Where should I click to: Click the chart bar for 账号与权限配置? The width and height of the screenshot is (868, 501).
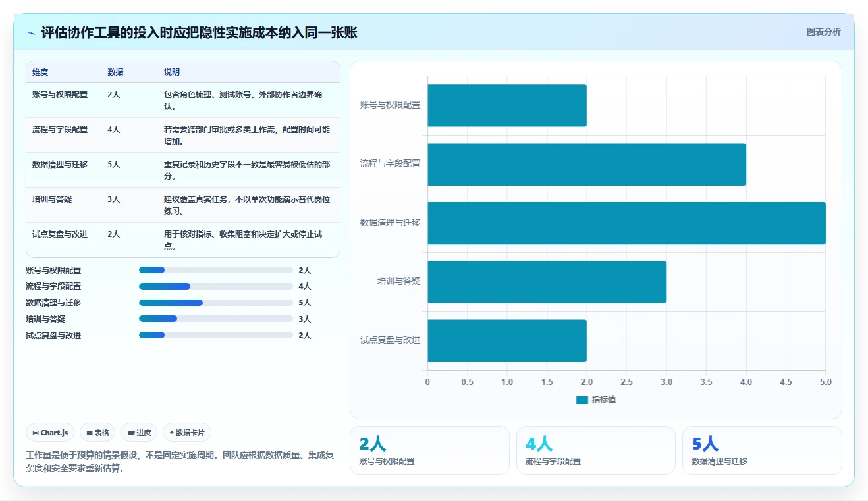pos(507,105)
